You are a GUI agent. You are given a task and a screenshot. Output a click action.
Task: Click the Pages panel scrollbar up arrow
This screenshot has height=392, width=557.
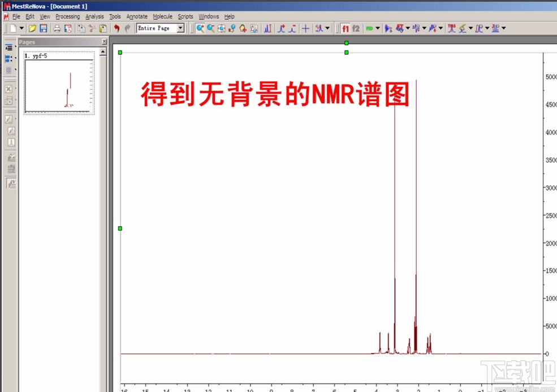click(x=102, y=51)
